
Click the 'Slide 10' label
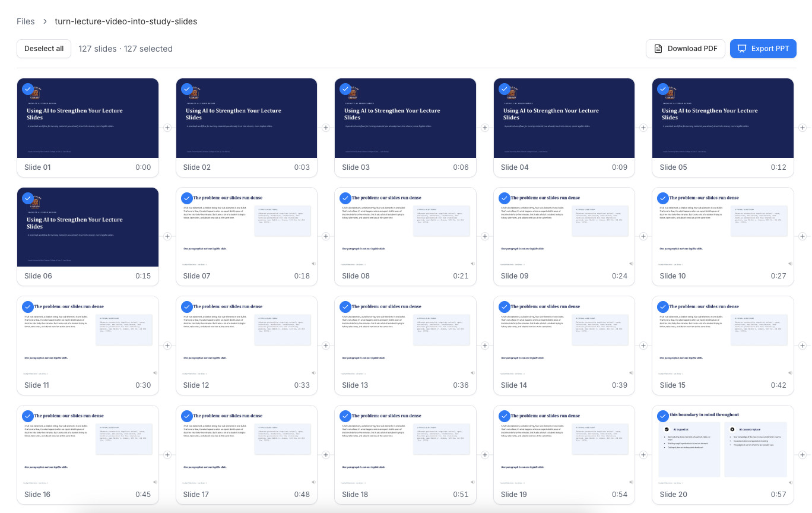click(673, 276)
